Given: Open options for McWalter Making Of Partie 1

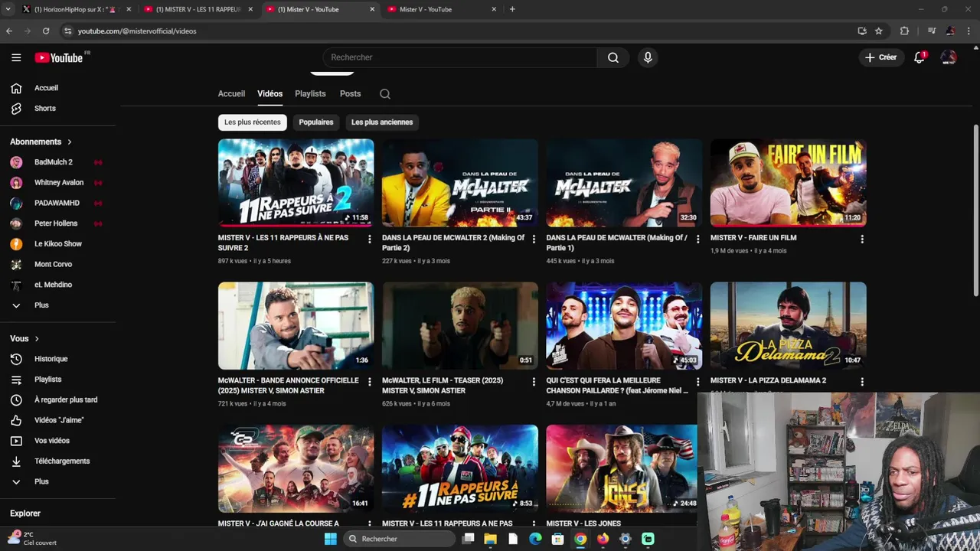Looking at the screenshot, I should (x=697, y=239).
